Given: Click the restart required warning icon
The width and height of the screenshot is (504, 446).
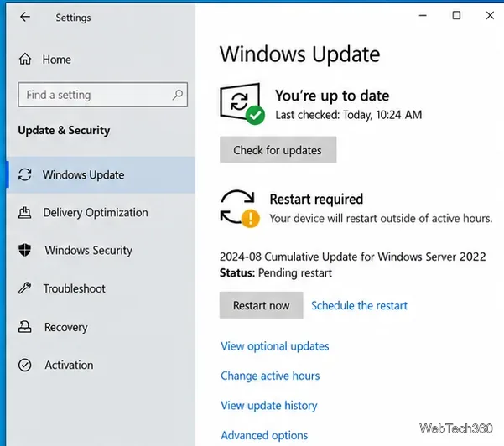Looking at the screenshot, I should 240,209.
